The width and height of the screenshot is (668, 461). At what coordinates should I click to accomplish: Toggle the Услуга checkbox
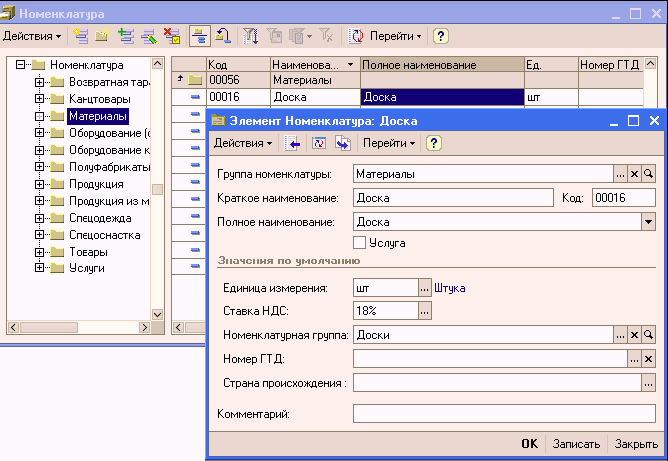click(x=360, y=242)
